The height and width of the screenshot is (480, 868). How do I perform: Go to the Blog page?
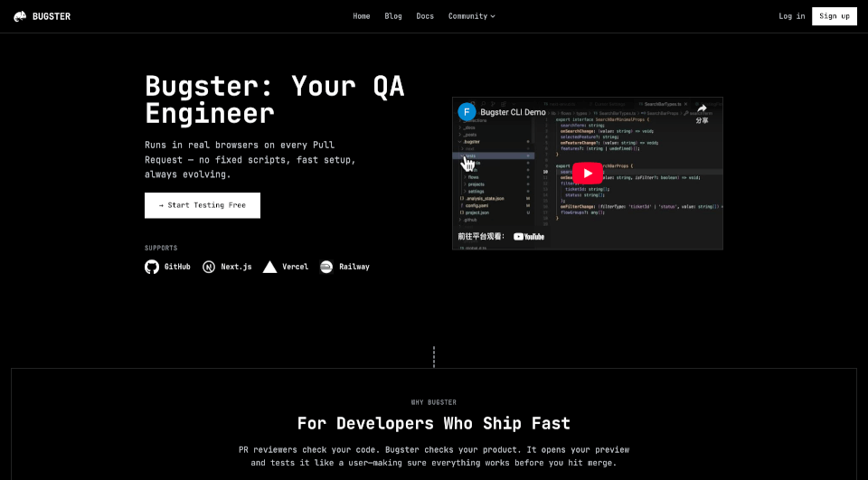click(393, 16)
